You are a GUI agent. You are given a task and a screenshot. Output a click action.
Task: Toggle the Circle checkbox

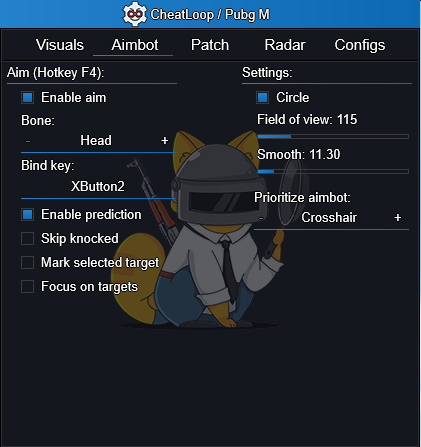pyautogui.click(x=262, y=98)
